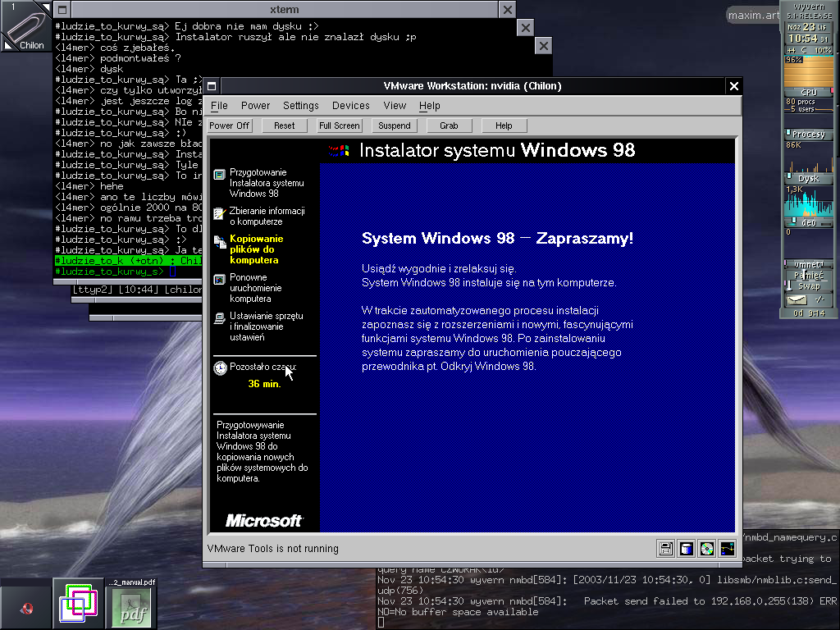
Task: Click the network adapter status icon
Action: coord(727,549)
